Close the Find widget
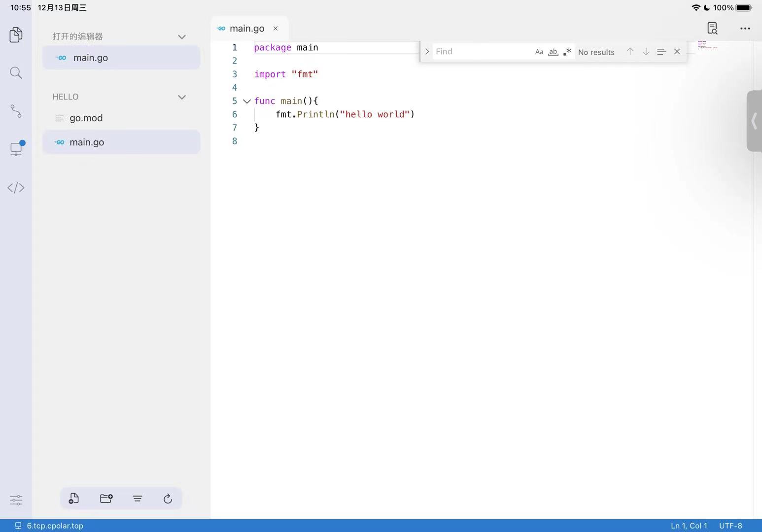The width and height of the screenshot is (762, 532). click(x=677, y=51)
